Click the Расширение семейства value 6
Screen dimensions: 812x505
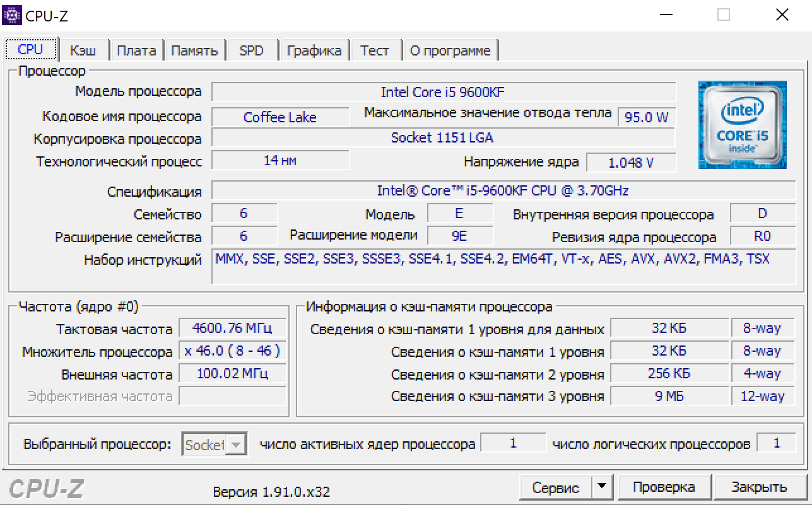point(244,236)
